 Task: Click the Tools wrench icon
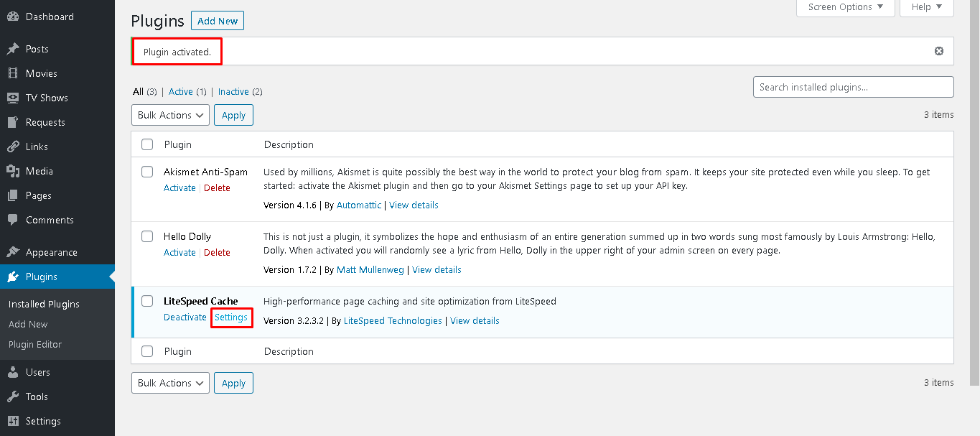(13, 396)
